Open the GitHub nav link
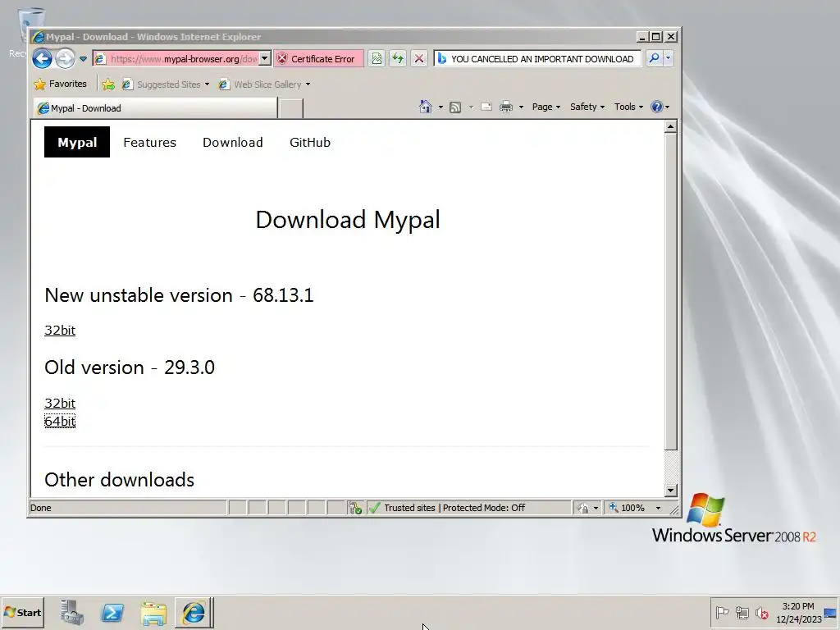This screenshot has width=840, height=630. pos(310,143)
